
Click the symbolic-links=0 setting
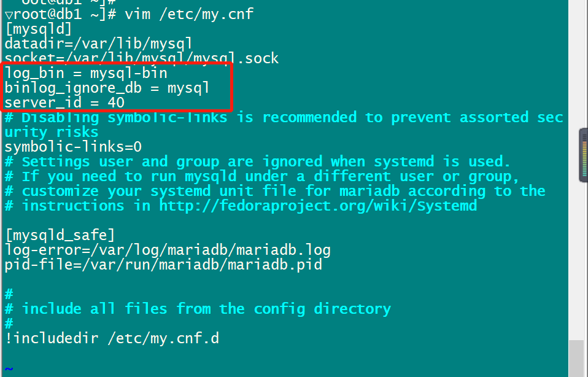pyautogui.click(x=73, y=147)
